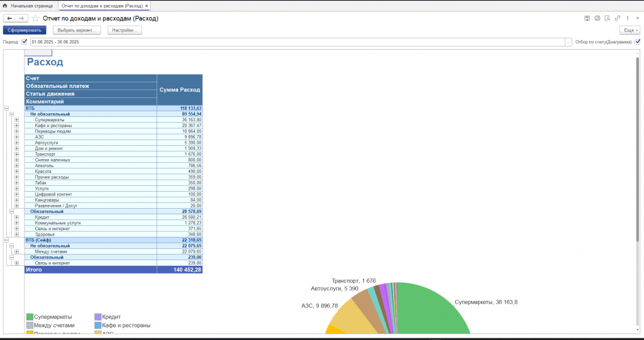Image resolution: width=644 pixels, height=340 pixels.
Task: Select the Статья движения header cell
Action: [x=91, y=94]
